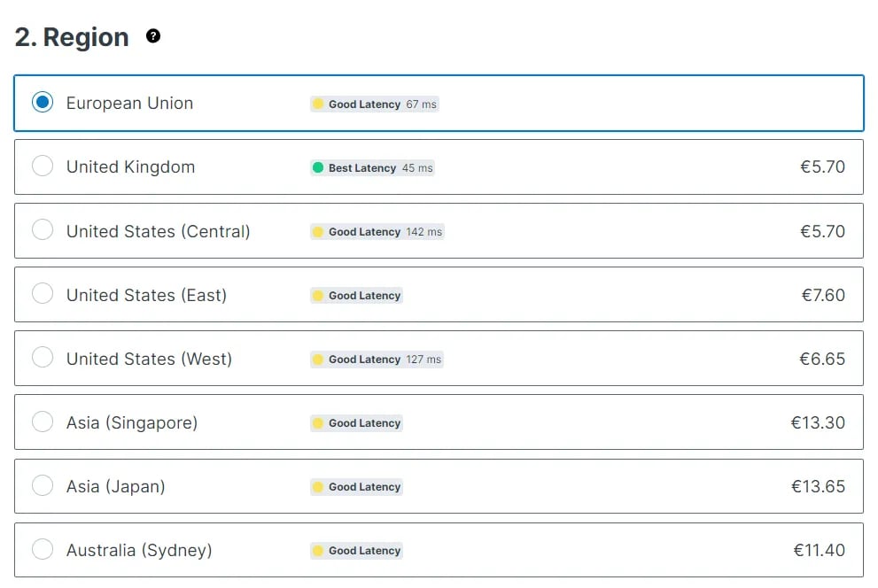
Task: Click the Best Latency 45 ms badge
Action: point(372,168)
